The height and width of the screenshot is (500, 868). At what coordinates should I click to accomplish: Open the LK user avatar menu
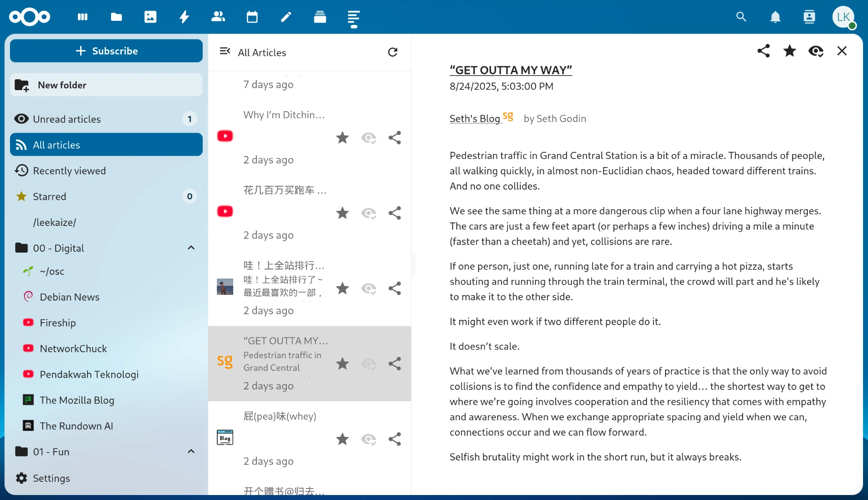pos(844,17)
